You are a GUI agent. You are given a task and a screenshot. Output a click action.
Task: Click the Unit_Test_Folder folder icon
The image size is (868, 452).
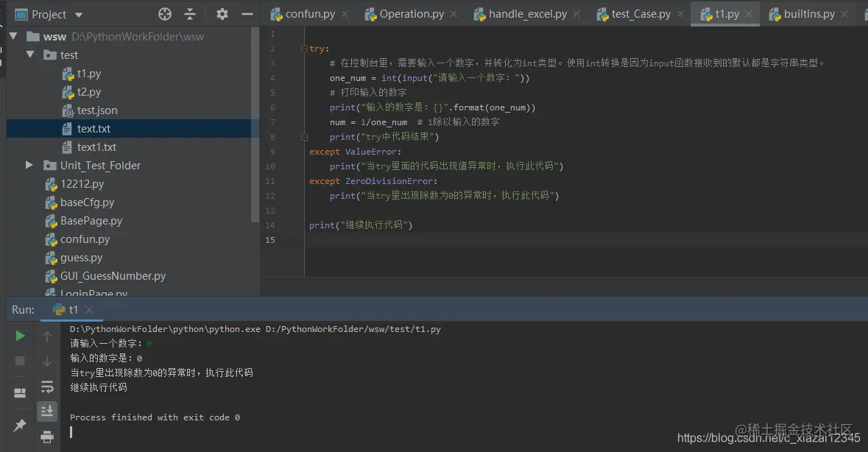50,166
